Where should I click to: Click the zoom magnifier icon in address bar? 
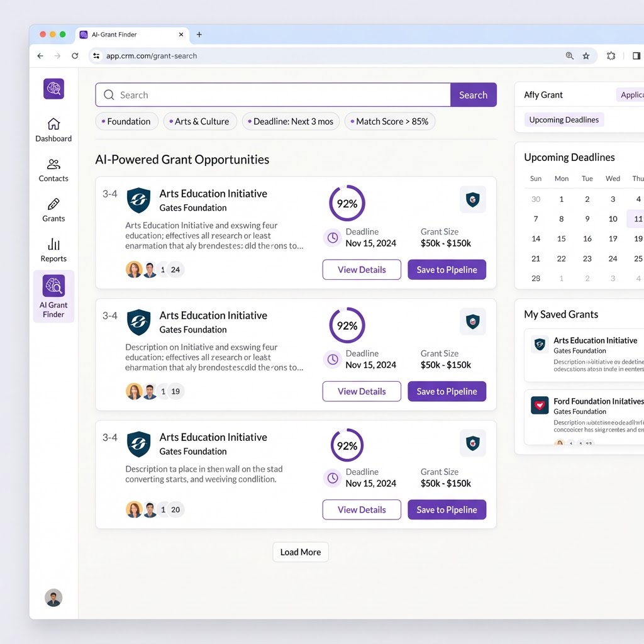[x=569, y=56]
